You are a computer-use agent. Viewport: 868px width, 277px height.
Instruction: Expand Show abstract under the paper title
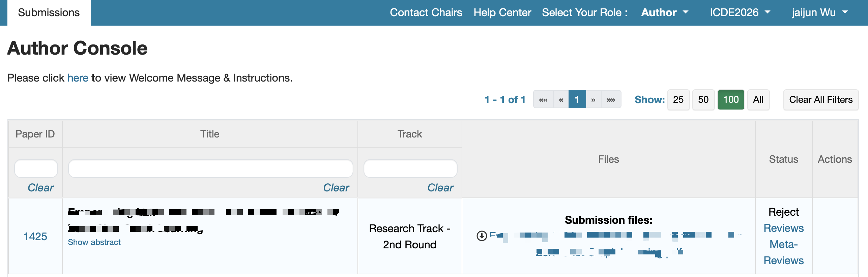click(94, 242)
